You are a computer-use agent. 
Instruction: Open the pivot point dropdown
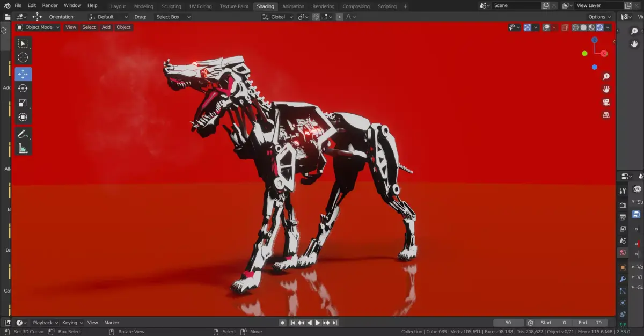coord(303,17)
